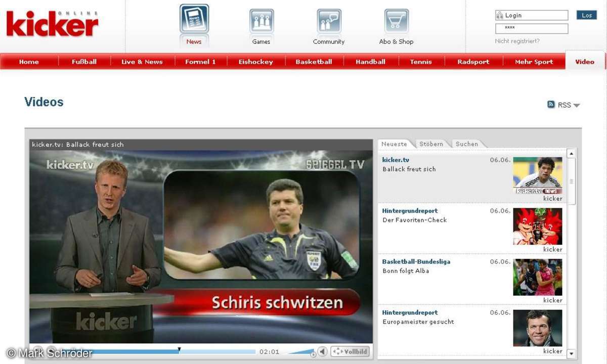Open the Abo & Shop cart icon
The image size is (607, 364).
[x=397, y=21]
